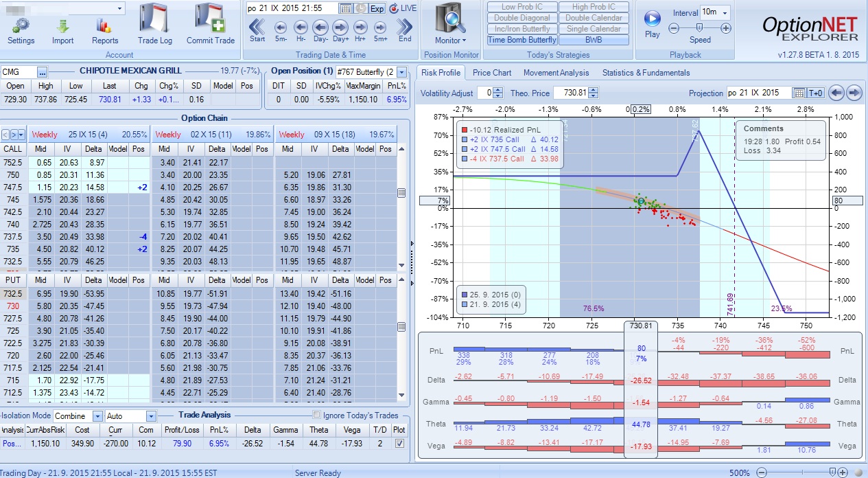Click the status bar zoom slider
Viewport: 868px width, 478px height.
pos(832,473)
